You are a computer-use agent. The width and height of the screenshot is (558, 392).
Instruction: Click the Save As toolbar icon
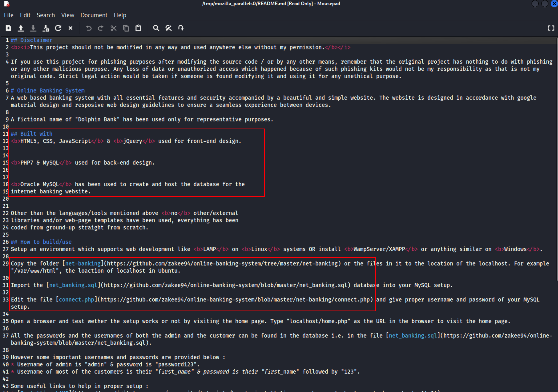coord(46,28)
